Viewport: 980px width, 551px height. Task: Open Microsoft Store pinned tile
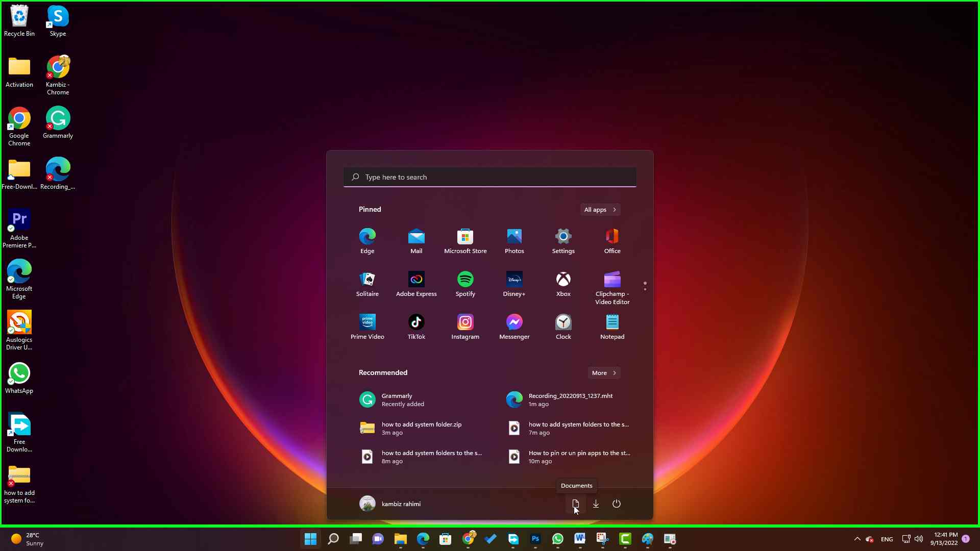pos(465,241)
